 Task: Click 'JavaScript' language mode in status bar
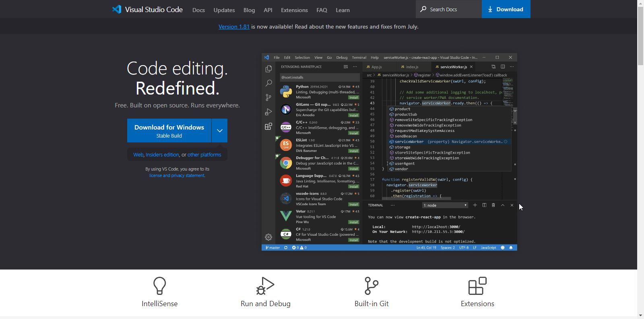(488, 248)
